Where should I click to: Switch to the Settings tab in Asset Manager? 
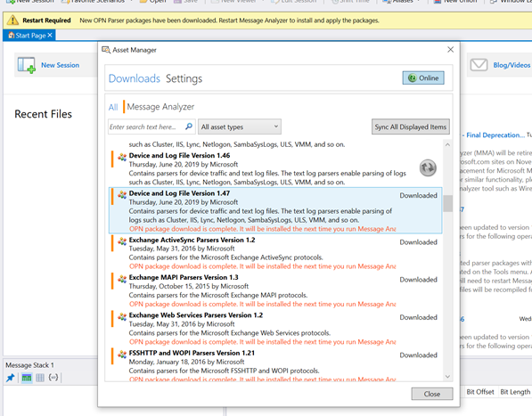coord(184,78)
